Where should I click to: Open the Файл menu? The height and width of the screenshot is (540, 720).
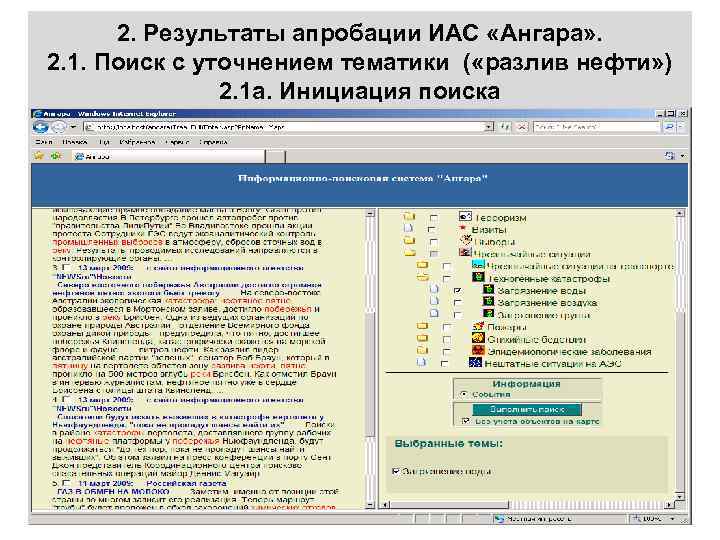pyautogui.click(x=44, y=142)
